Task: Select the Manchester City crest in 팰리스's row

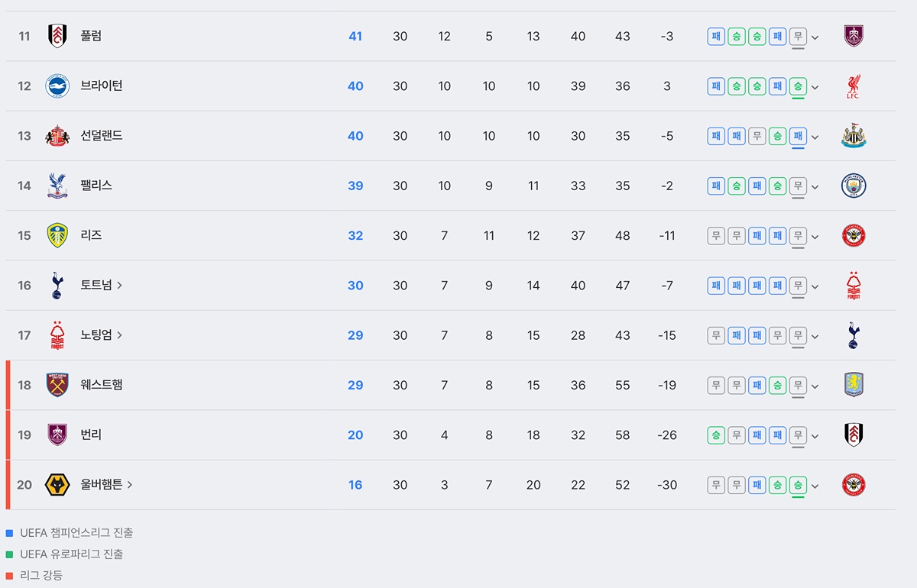Action: 854,186
